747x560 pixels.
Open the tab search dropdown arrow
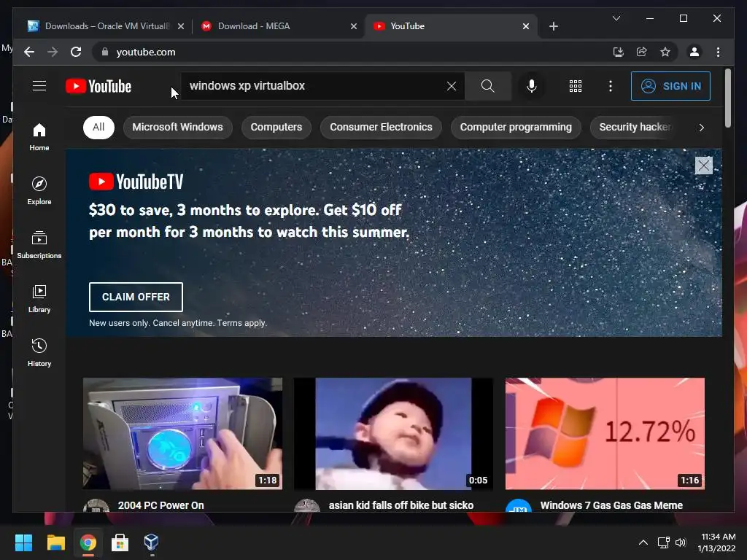[616, 18]
